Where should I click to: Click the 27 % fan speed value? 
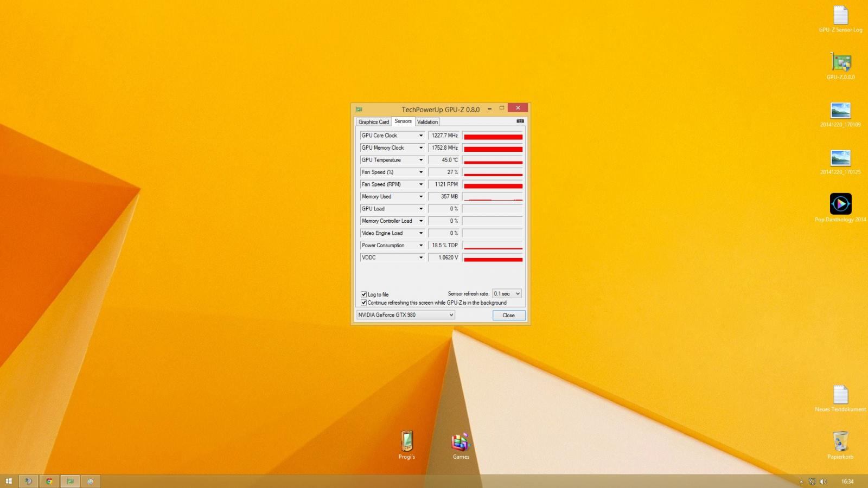coord(444,172)
